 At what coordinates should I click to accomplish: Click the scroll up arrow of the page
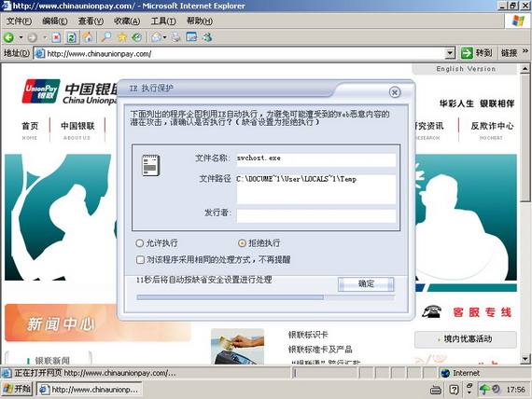tap(525, 69)
